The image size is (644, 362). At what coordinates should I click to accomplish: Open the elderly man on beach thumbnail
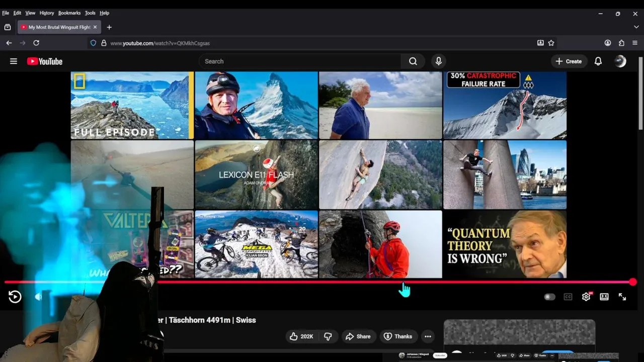coord(380,105)
